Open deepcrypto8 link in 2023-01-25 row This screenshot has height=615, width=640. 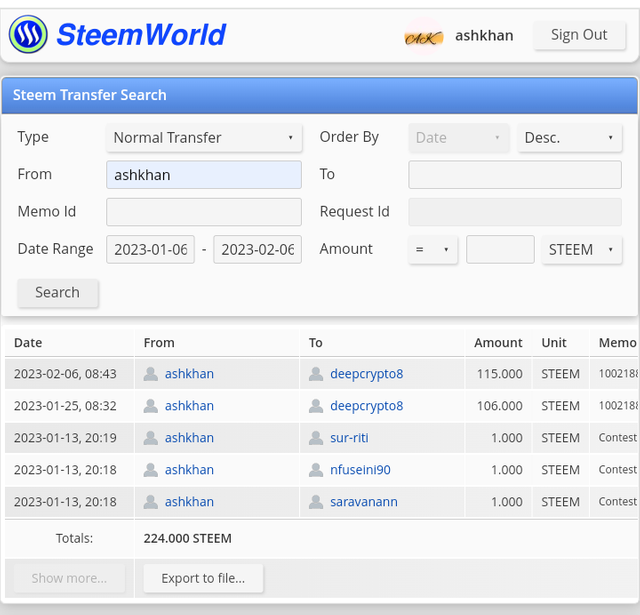tap(367, 406)
